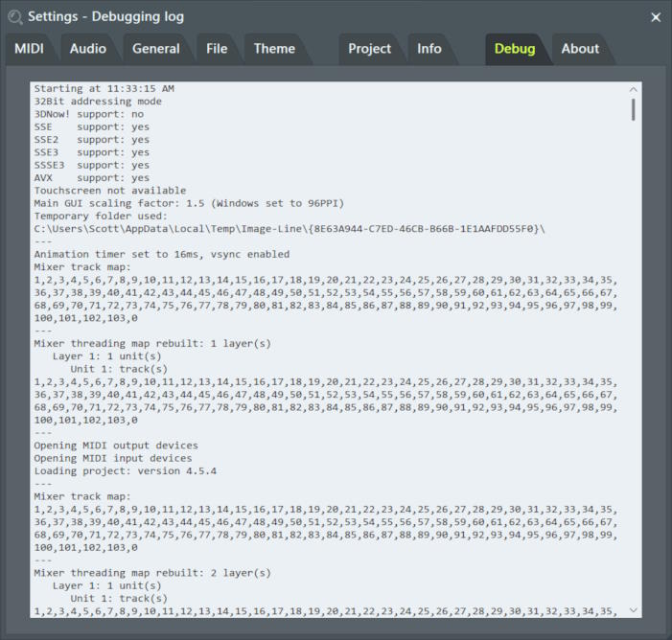Open the Audio settings tab
The image size is (672, 640).
tap(88, 49)
